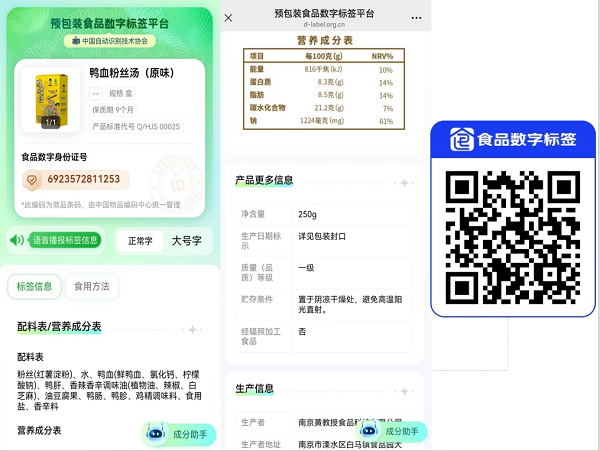600x451 pixels.
Task: Switch to the 标签信息 tab
Action: coord(36,286)
